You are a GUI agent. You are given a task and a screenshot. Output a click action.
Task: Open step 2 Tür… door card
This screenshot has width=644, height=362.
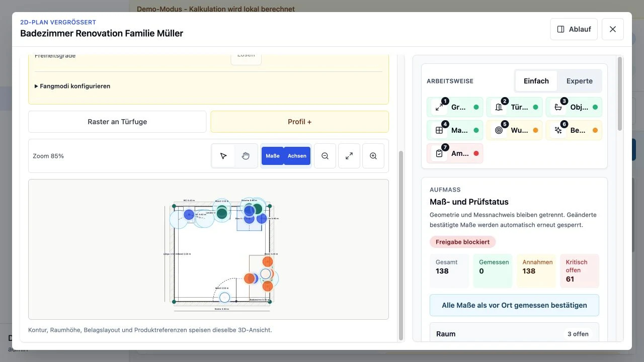514,107
